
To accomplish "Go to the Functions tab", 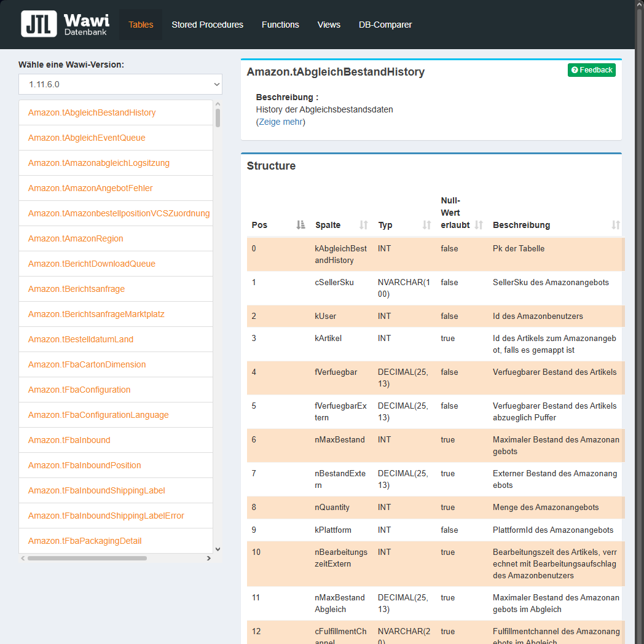I will pos(280,25).
